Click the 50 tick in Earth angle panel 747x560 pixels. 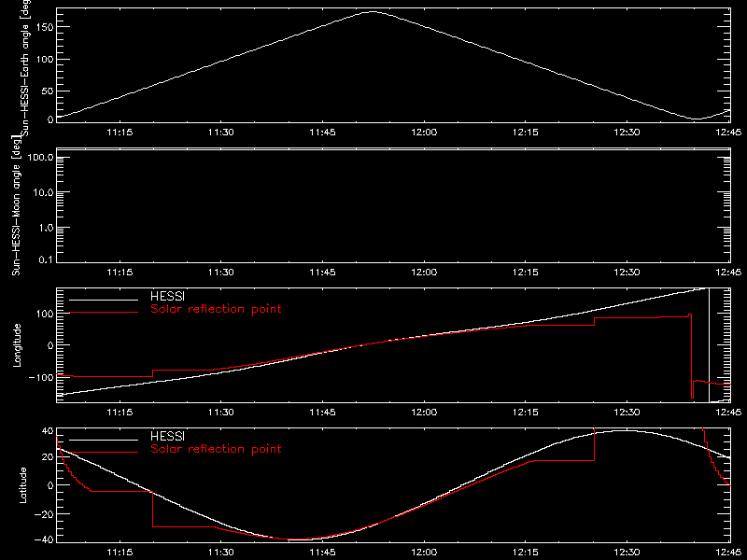point(48,91)
